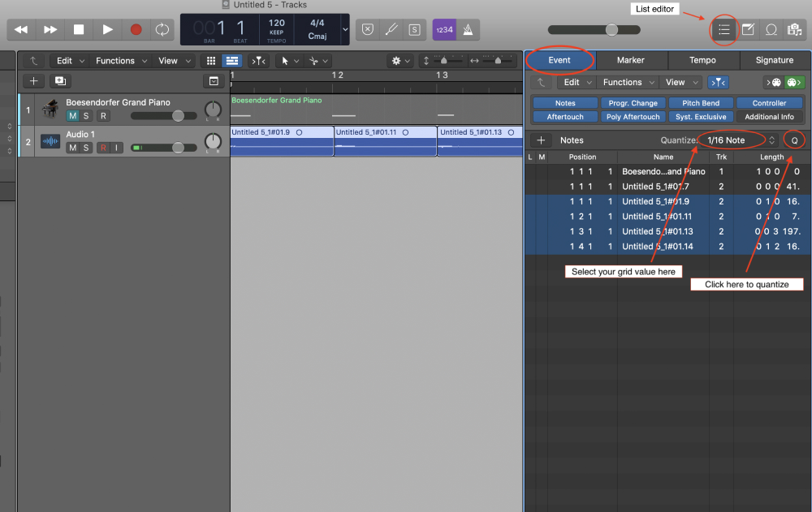Toggle the Controller filter button
Viewport: 812px width, 512px height.
pos(769,103)
